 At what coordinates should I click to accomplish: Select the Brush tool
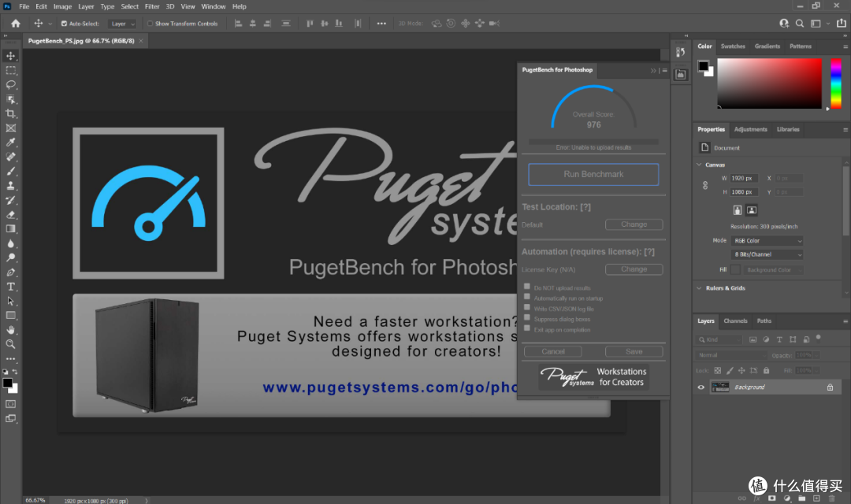point(10,171)
